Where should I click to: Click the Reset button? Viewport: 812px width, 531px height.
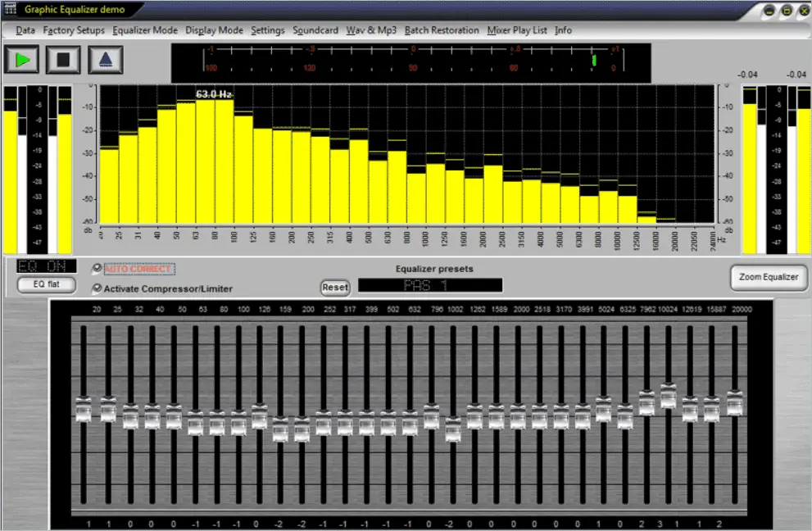[x=335, y=287]
